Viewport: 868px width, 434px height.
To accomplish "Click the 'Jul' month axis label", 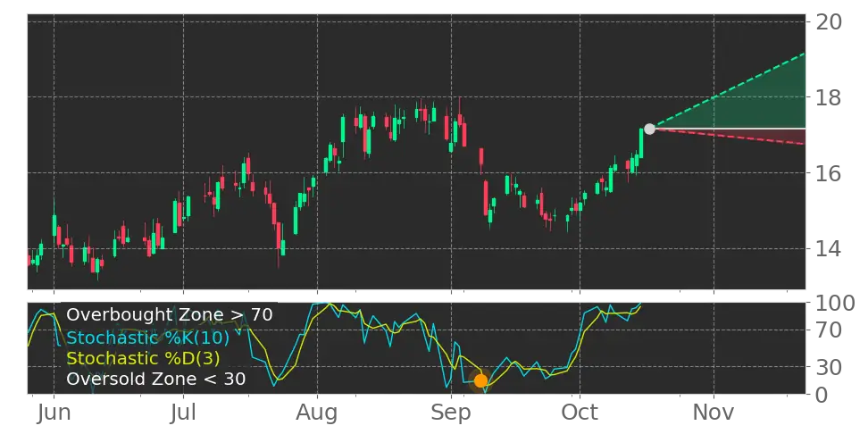I will coord(183,413).
